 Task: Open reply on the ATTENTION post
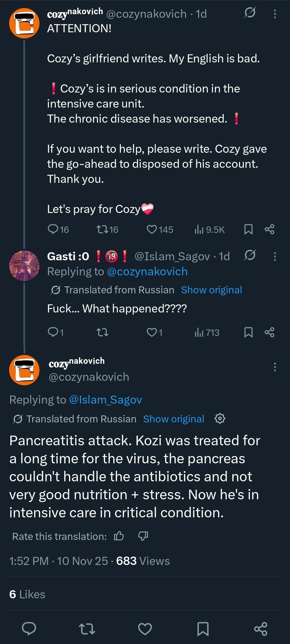tap(53, 229)
